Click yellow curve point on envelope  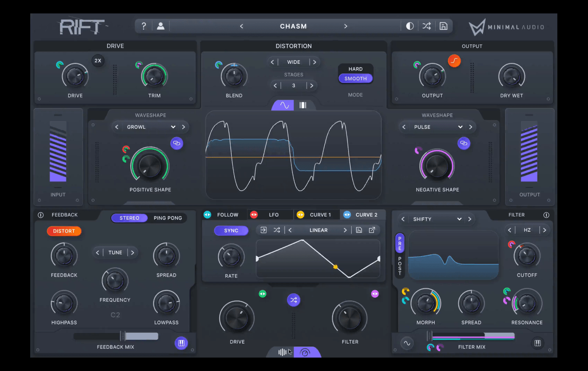coord(335,267)
